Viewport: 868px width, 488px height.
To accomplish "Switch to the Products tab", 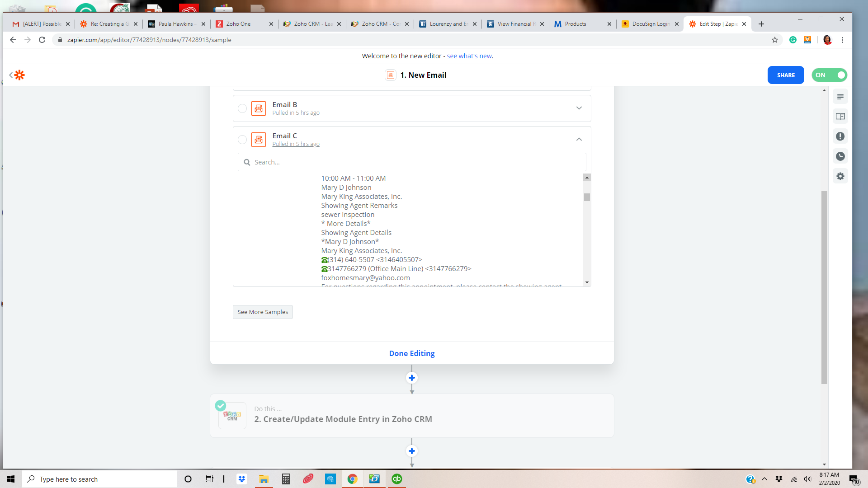I will 583,24.
